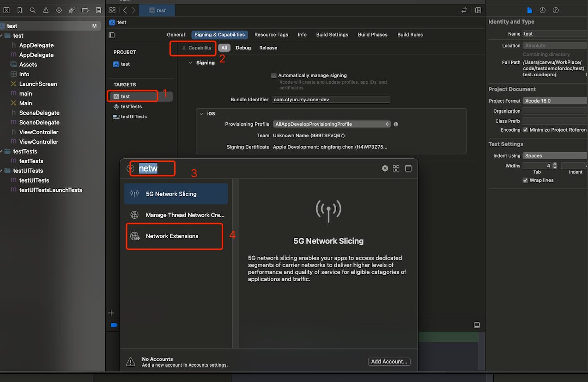Open the Provisioning Profile dropdown
This screenshot has width=588, height=382.
point(332,124)
